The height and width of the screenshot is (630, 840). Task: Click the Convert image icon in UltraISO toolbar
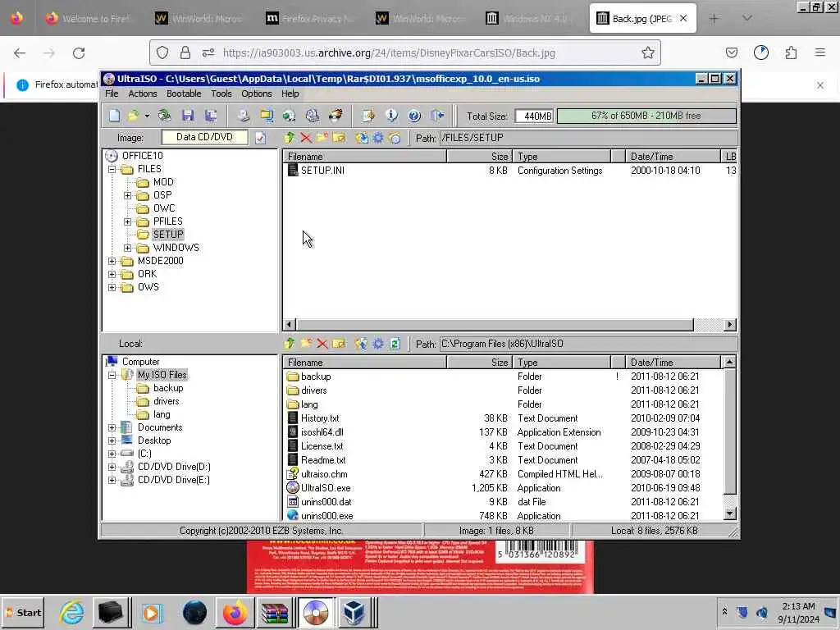pos(290,116)
